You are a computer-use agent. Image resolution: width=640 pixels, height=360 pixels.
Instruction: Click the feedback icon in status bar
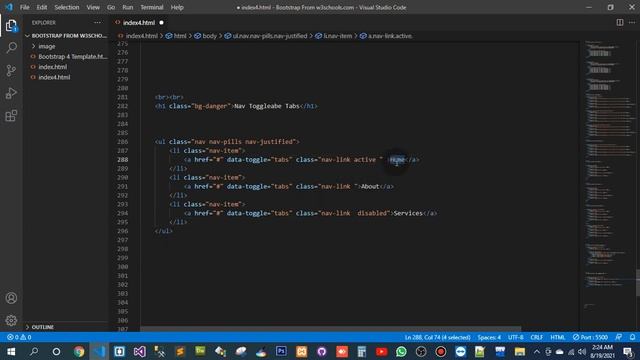click(x=619, y=337)
